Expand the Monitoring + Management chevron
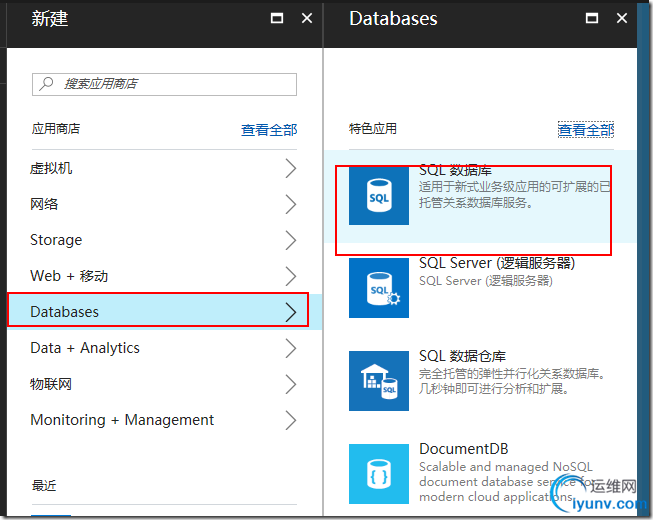The height and width of the screenshot is (520, 653). [291, 420]
